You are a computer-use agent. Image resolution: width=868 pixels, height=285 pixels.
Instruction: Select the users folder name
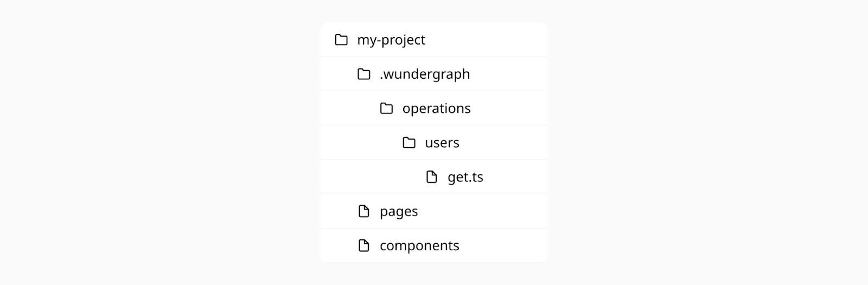(442, 143)
